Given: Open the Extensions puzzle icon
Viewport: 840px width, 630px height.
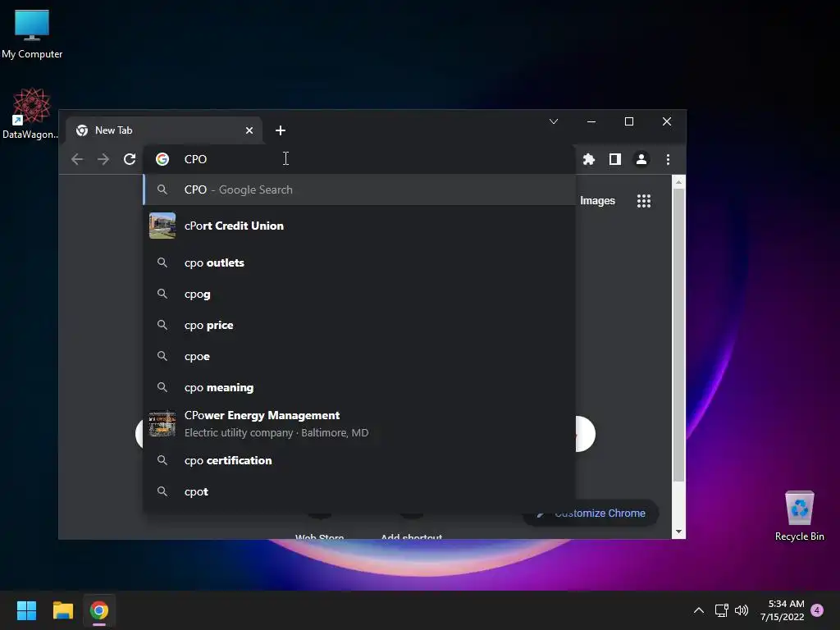Looking at the screenshot, I should click(589, 159).
